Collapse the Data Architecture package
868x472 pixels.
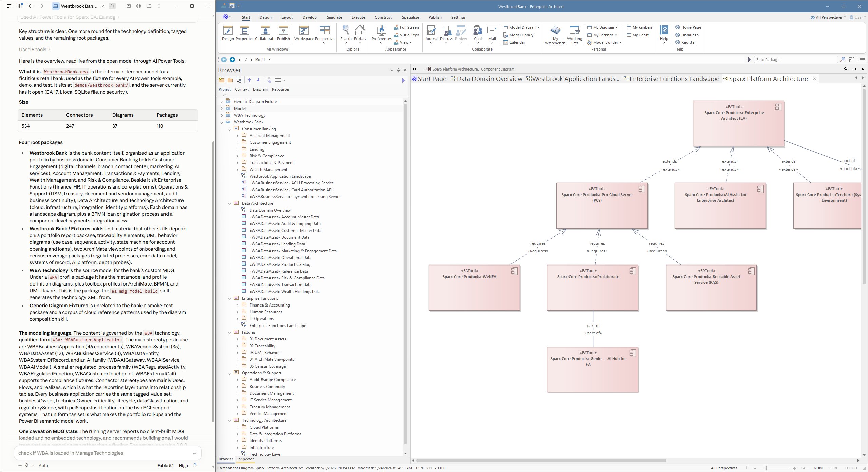click(x=230, y=203)
